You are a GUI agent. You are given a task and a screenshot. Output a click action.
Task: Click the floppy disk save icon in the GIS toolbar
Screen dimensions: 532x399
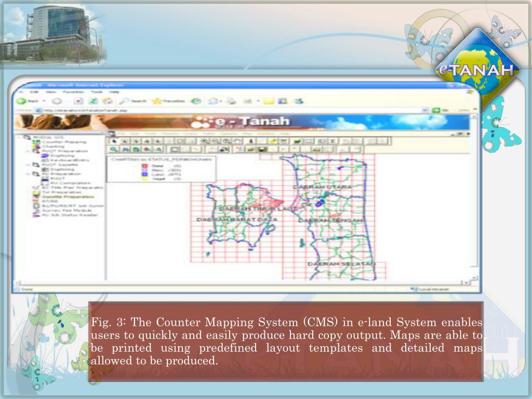pyautogui.click(x=262, y=149)
